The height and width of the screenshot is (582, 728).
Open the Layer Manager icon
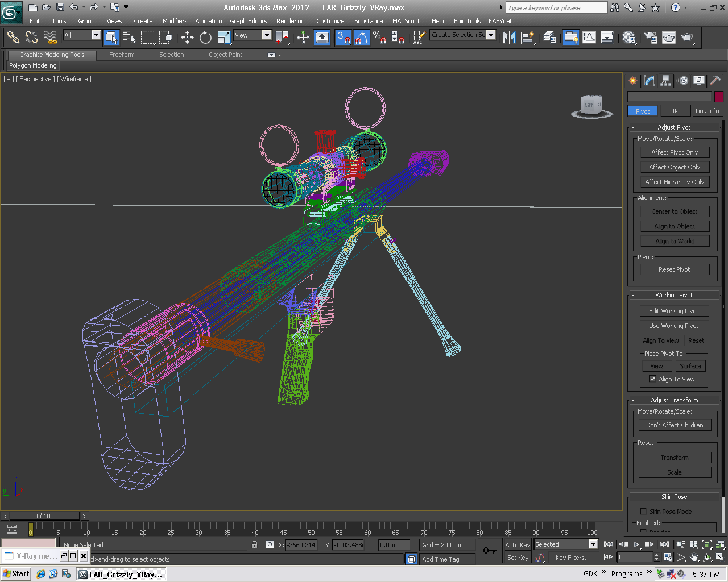point(549,38)
